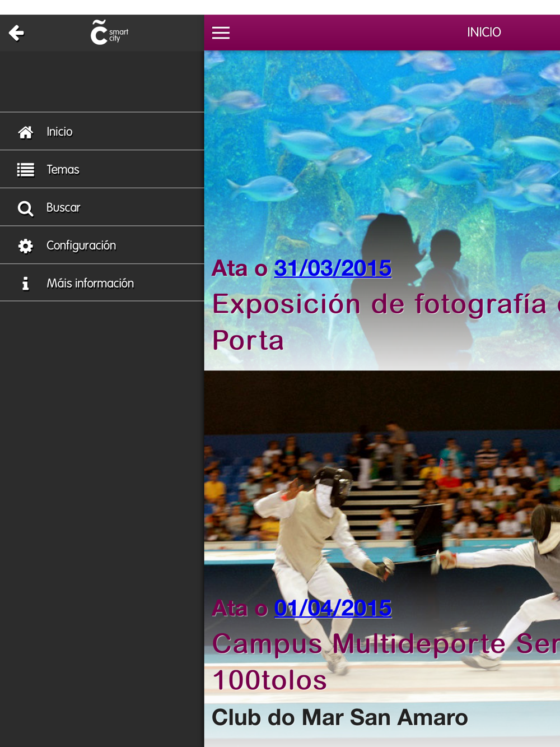Open the Exposición de fotografía event title
The image size is (560, 747).
[386, 322]
